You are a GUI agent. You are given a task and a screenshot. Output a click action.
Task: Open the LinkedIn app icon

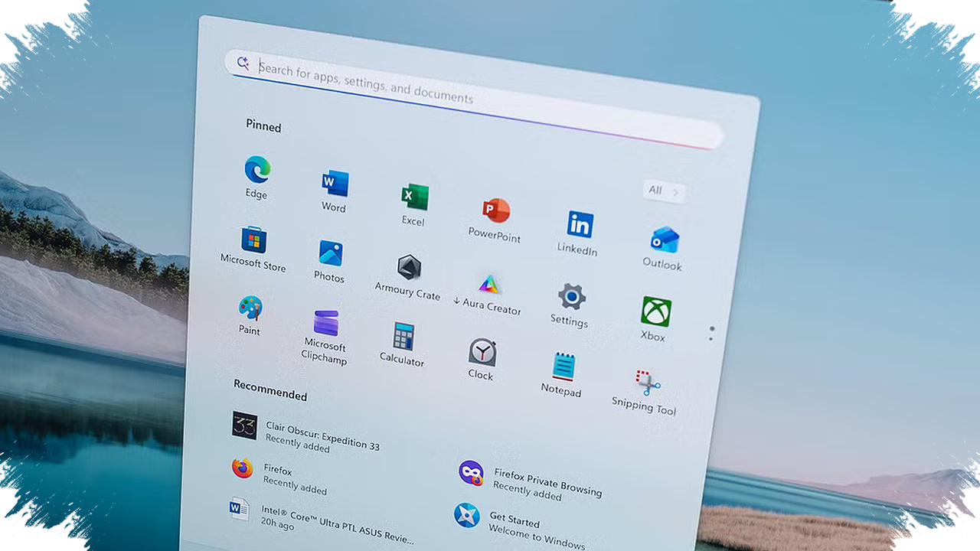point(580,224)
